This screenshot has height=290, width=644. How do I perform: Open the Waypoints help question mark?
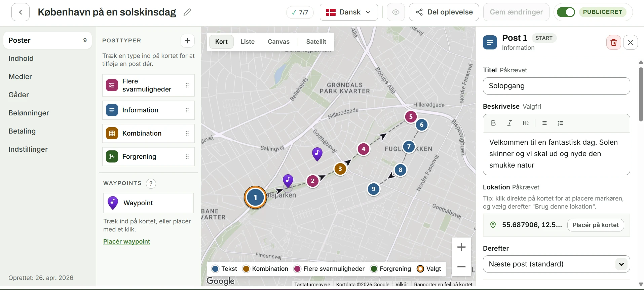(151, 183)
